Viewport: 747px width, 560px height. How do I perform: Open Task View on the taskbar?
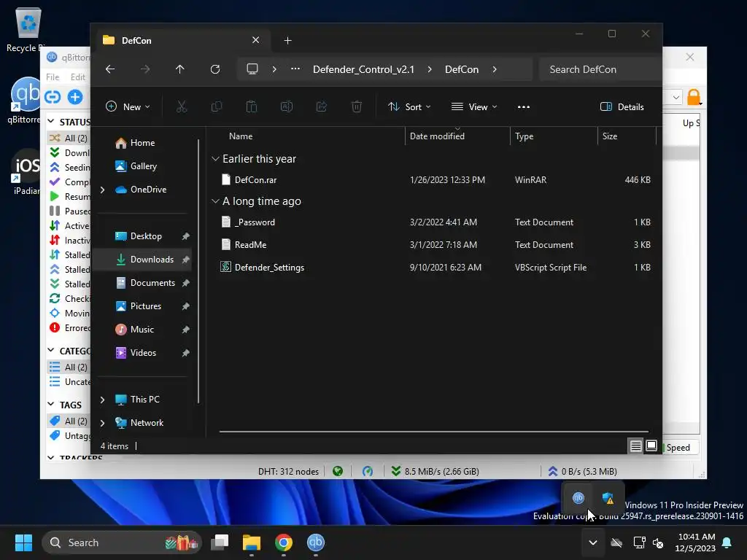click(220, 542)
